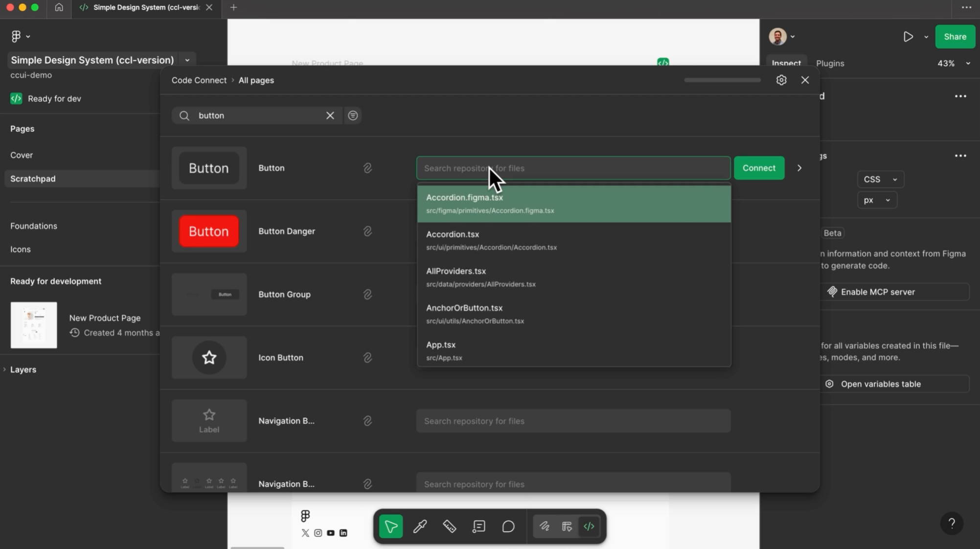Screen dimensions: 980x549
Task: Open Code Connect settings via the gear icon
Action: click(x=781, y=80)
